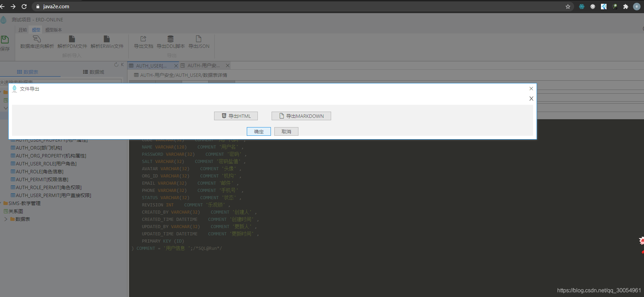Click the refresh icon above the table tree
Screen dimensions: 644x297
click(x=116, y=64)
